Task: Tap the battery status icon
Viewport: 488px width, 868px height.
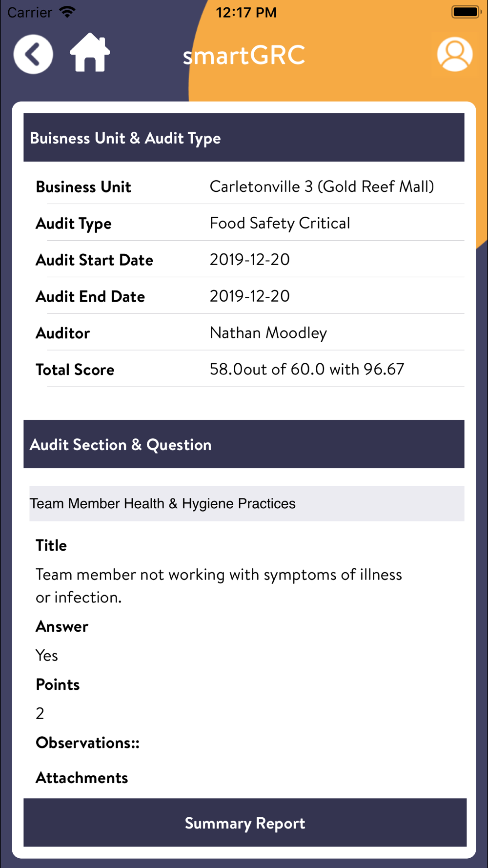Action: tap(466, 12)
